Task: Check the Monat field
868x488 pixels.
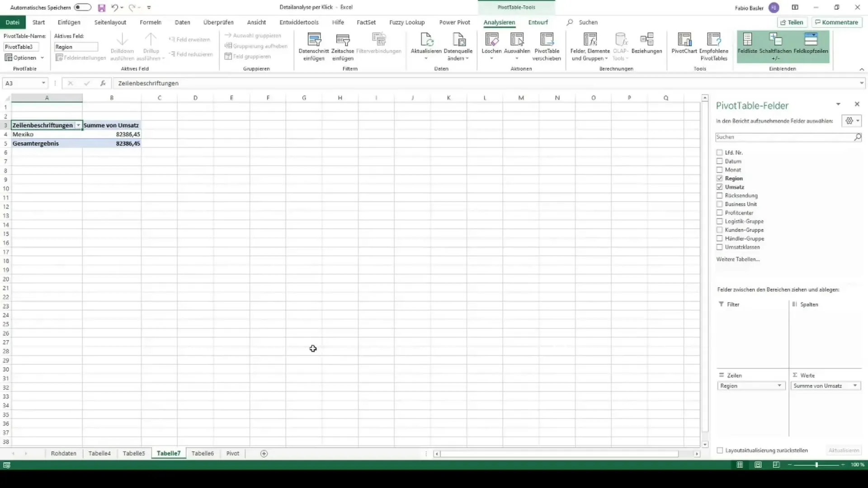Action: 719,170
